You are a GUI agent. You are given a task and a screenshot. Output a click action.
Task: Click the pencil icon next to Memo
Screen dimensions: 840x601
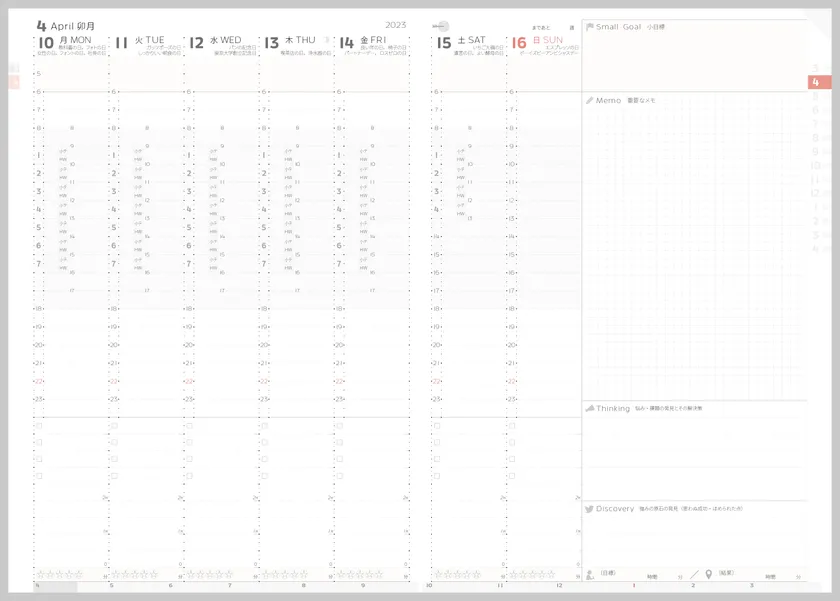[589, 100]
